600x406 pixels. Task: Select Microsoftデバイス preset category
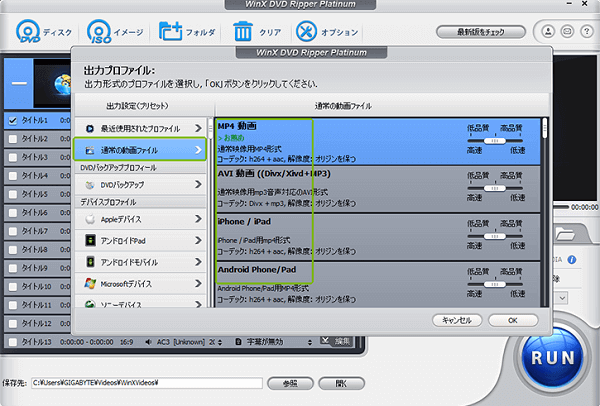point(140,284)
